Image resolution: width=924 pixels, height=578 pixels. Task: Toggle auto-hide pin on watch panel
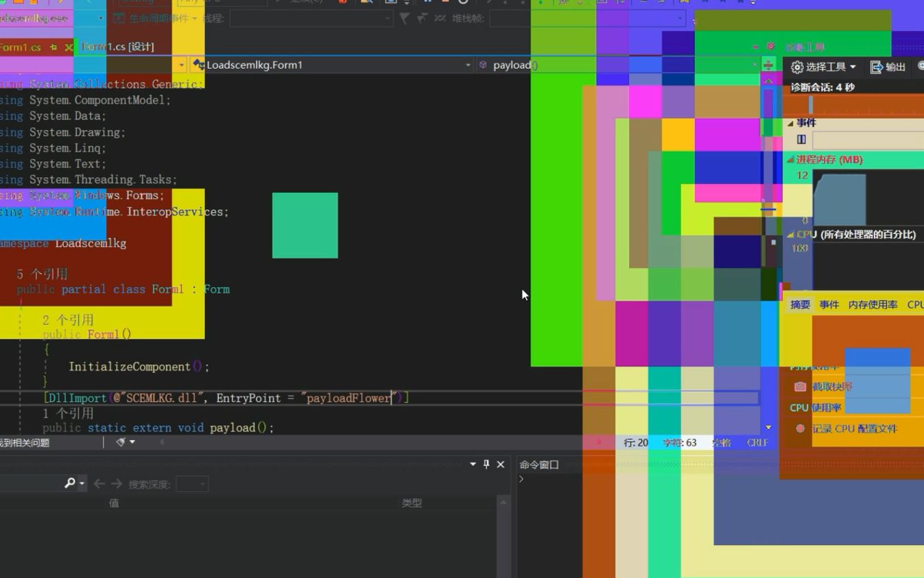(486, 464)
